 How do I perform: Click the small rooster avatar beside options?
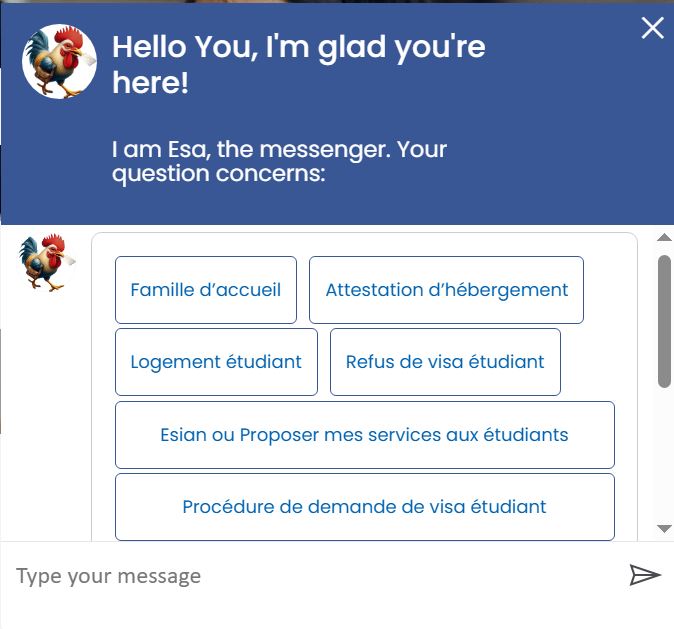(x=46, y=262)
